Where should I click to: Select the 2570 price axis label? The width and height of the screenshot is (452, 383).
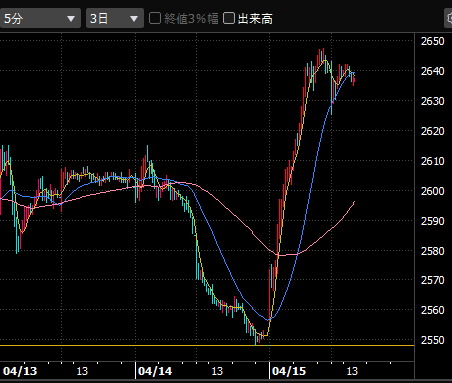point(433,280)
